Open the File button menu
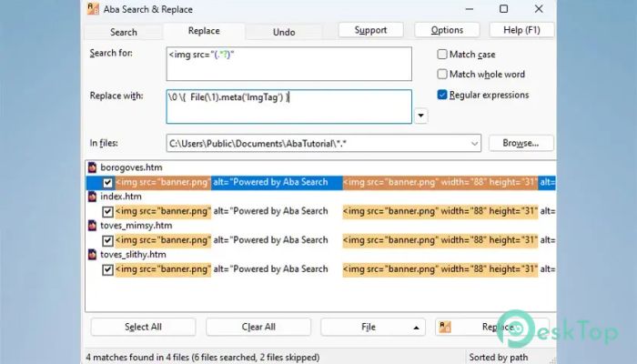 click(373, 327)
